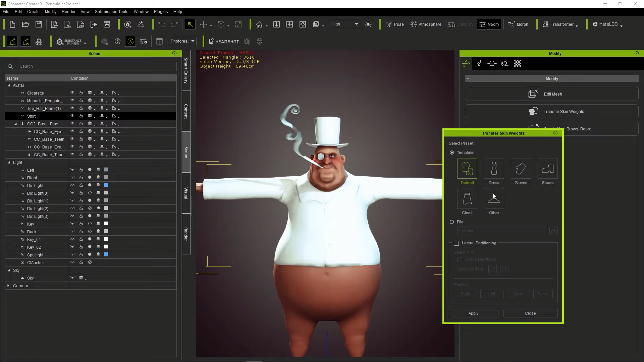Open the Morph tool
Viewport: 644px width, 362px height.
point(518,24)
